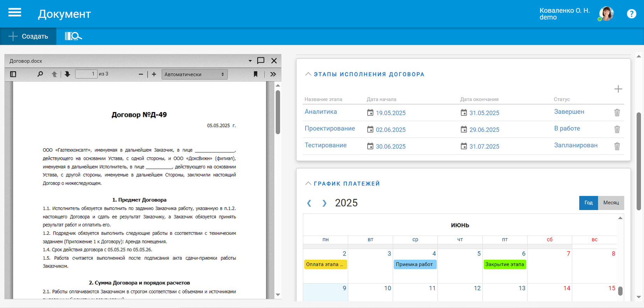
Task: Click the yellow Оплата этапа calendar event
Action: click(x=325, y=264)
